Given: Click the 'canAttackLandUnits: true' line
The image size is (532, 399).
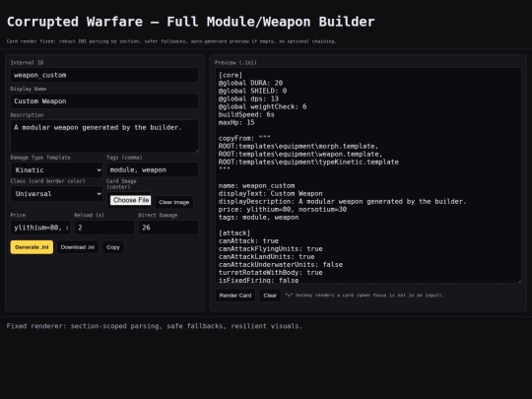Looking at the screenshot, I should 266,256.
